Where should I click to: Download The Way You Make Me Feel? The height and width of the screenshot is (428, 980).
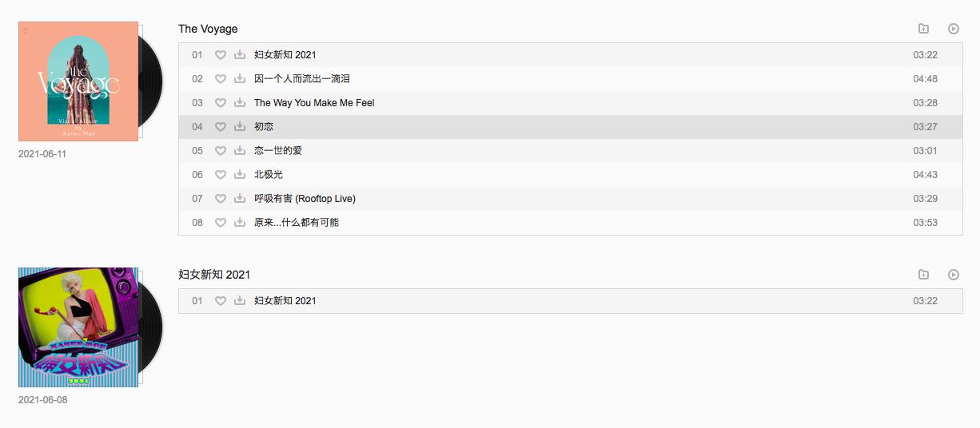coord(240,103)
